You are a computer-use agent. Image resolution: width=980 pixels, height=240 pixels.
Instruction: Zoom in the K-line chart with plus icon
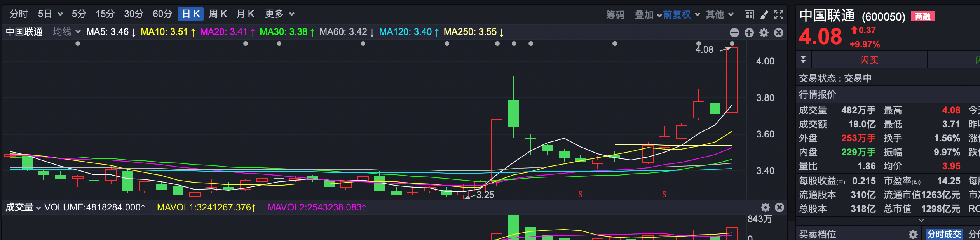click(x=749, y=33)
